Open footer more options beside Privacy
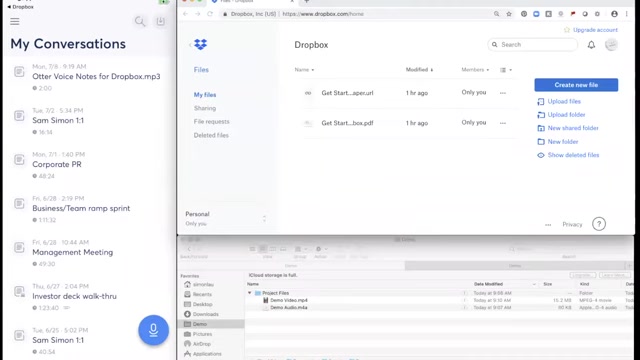Screen dimensions: 640x360 point(548,224)
